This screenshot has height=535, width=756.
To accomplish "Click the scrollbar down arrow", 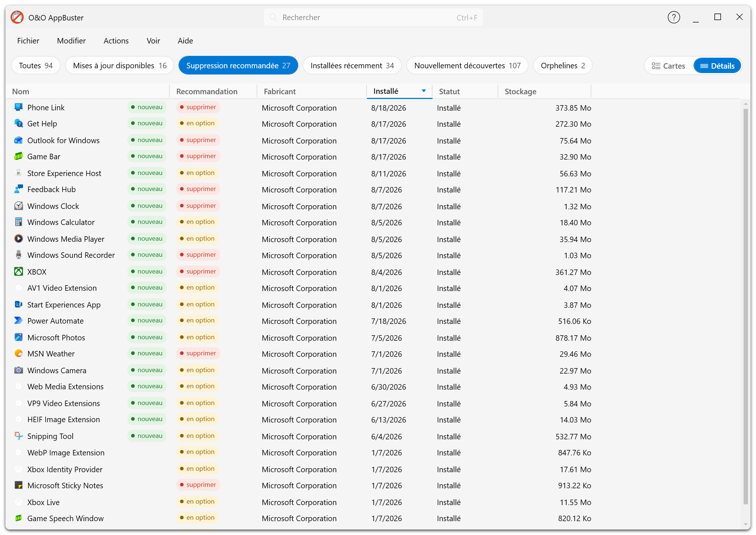I will [x=746, y=525].
